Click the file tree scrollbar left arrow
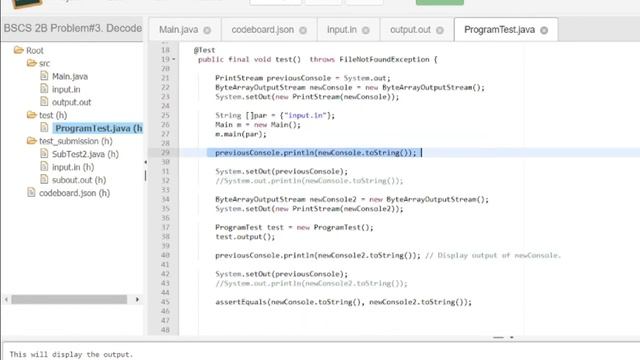This screenshot has width=640, height=360. [x=6, y=299]
